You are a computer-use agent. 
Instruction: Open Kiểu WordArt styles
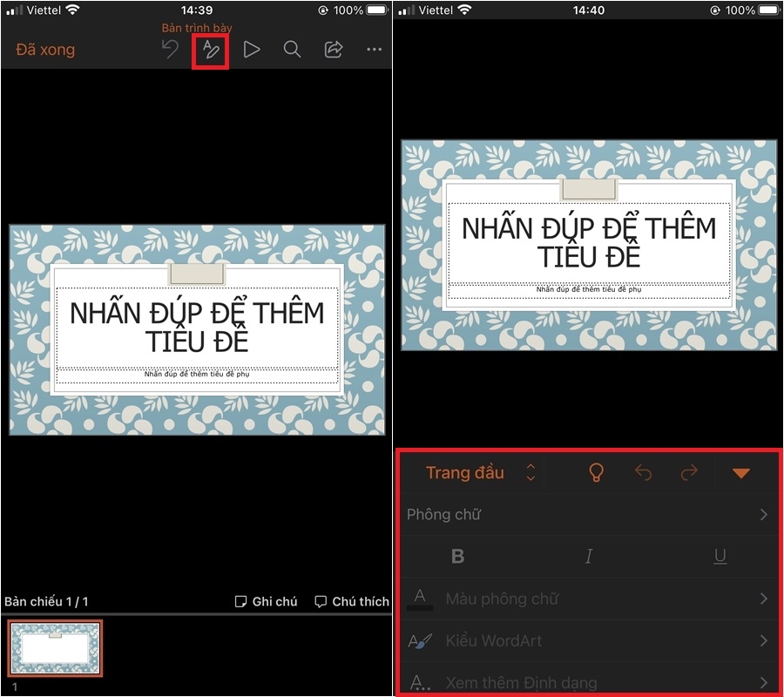point(589,640)
